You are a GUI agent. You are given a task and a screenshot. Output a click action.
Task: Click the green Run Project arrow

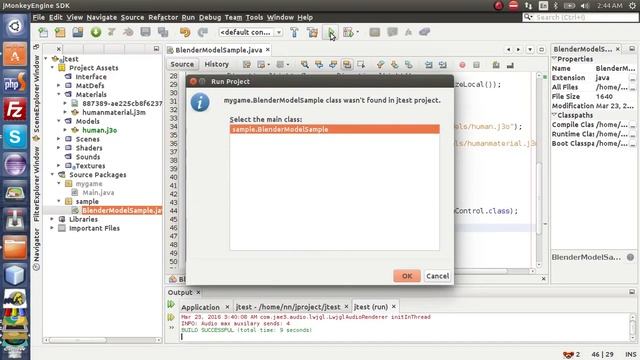click(331, 32)
